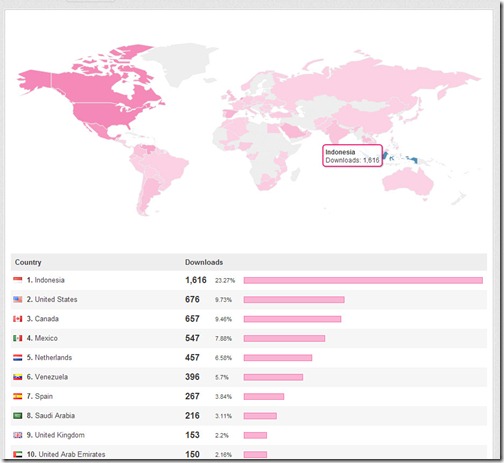Click the Saudi Arabia flag icon
Screen dimensions: 504x463
(x=18, y=415)
